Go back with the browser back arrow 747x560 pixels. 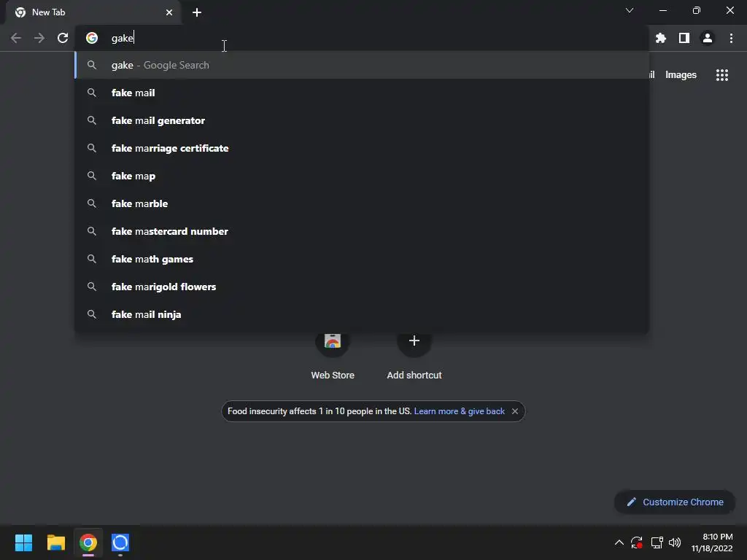click(x=16, y=38)
